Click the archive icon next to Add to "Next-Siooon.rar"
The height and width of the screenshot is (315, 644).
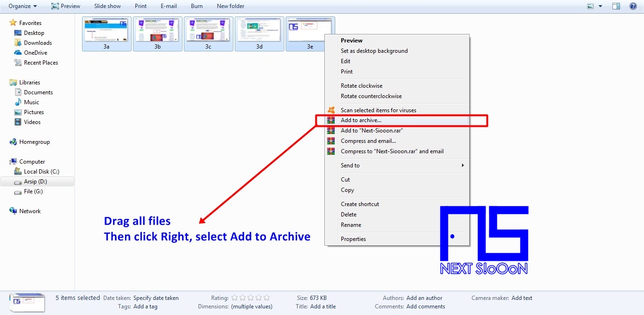coord(331,131)
